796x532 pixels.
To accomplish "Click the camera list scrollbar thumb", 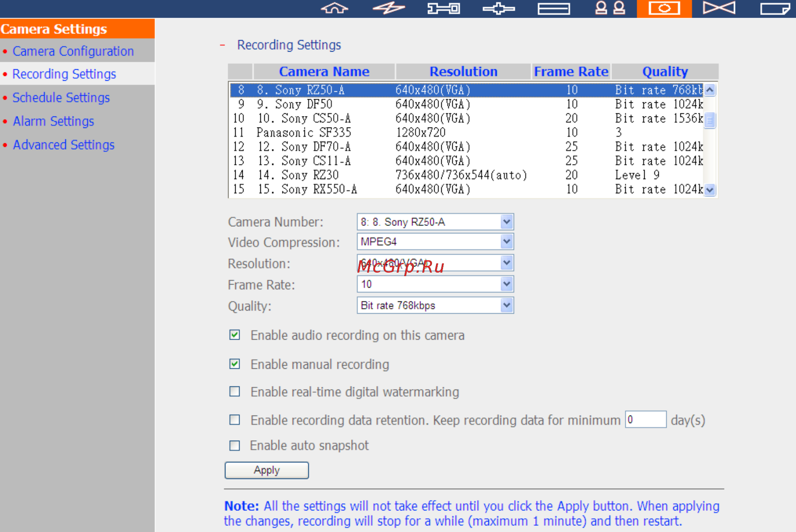I will 710,120.
